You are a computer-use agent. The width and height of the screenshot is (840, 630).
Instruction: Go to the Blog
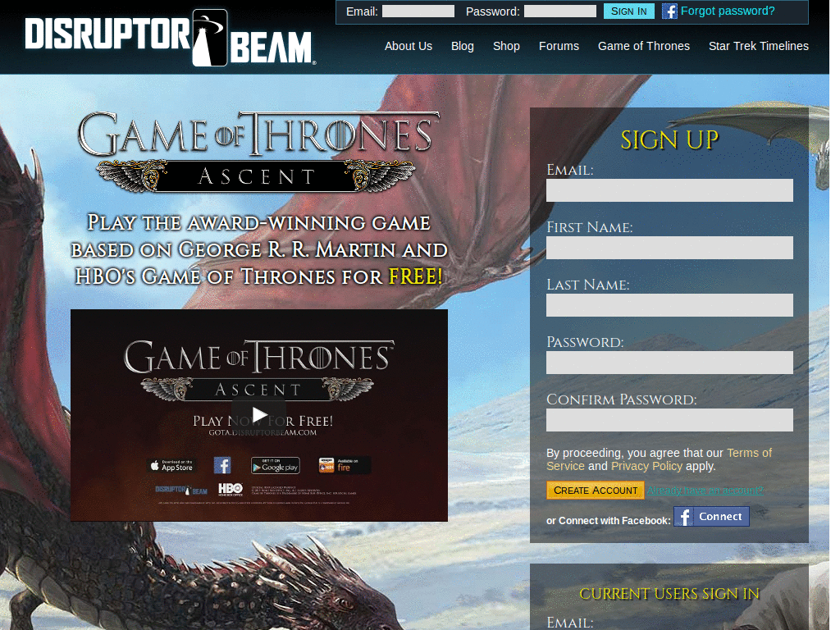pos(463,46)
